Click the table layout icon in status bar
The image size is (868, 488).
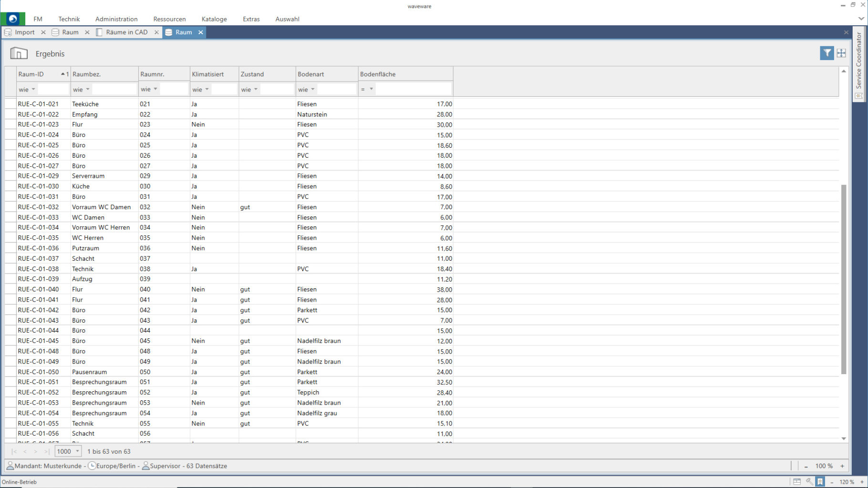click(x=797, y=481)
